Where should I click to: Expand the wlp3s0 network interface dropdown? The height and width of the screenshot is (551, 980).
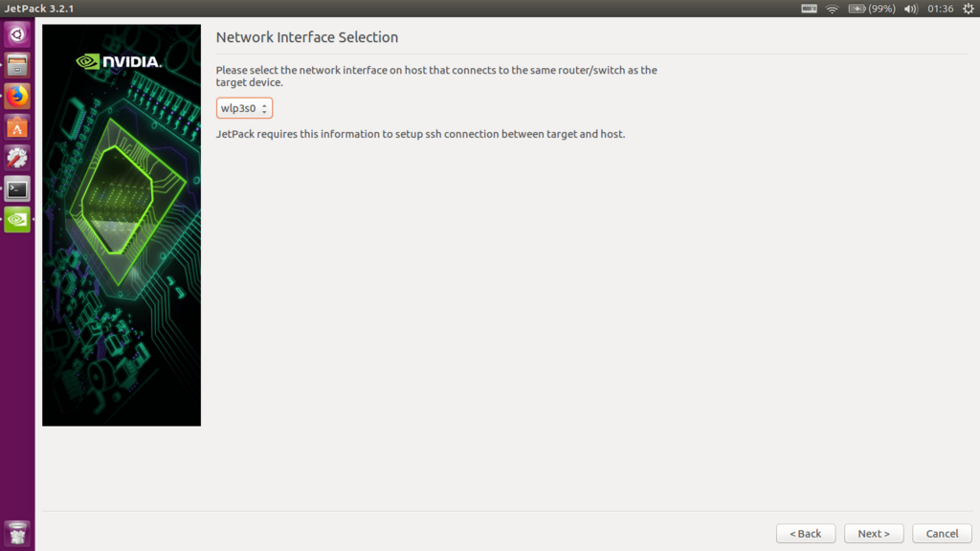(244, 108)
